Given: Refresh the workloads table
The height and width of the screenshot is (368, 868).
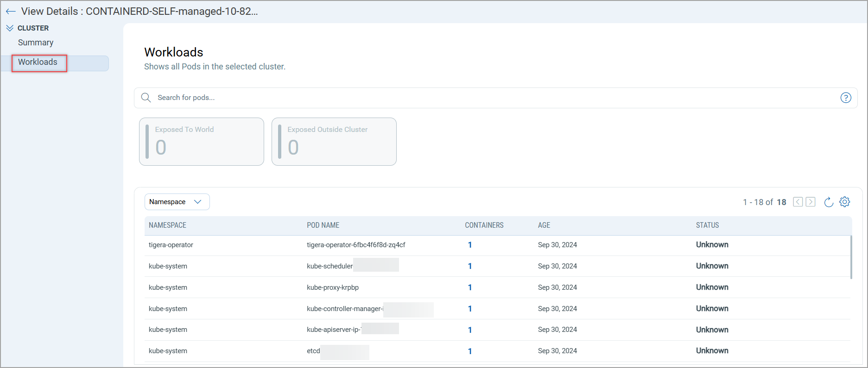Looking at the screenshot, I should tap(829, 202).
